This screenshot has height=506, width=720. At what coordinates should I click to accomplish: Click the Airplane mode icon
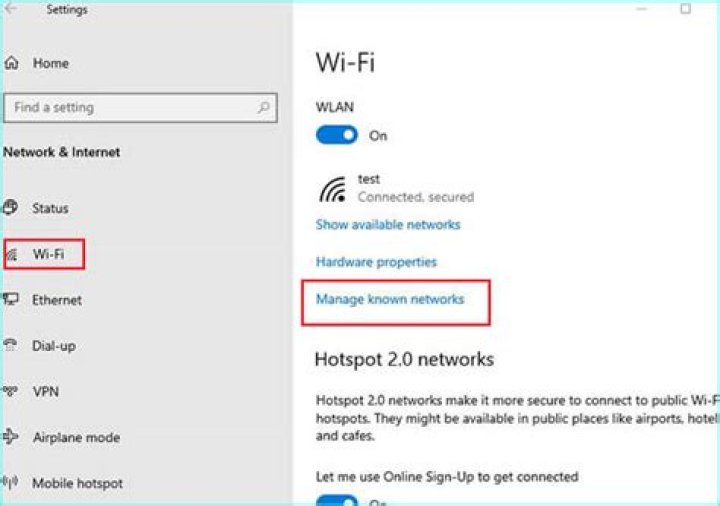tap(11, 437)
